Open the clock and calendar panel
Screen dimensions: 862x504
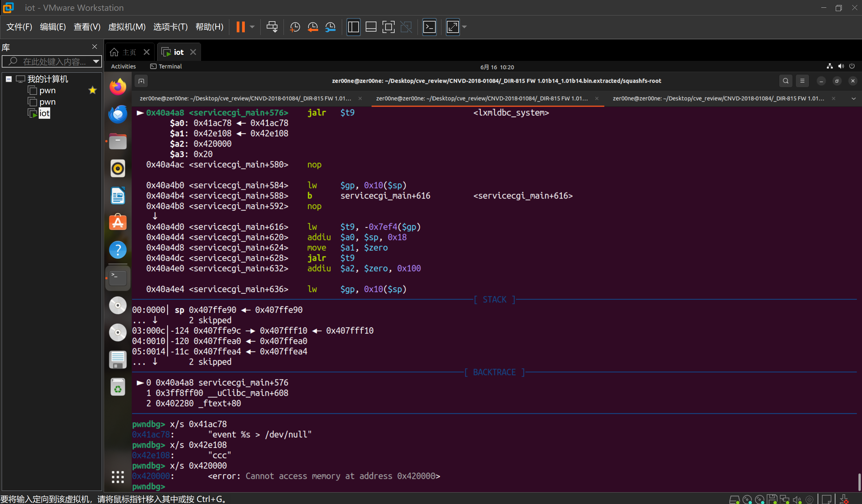[x=497, y=67]
